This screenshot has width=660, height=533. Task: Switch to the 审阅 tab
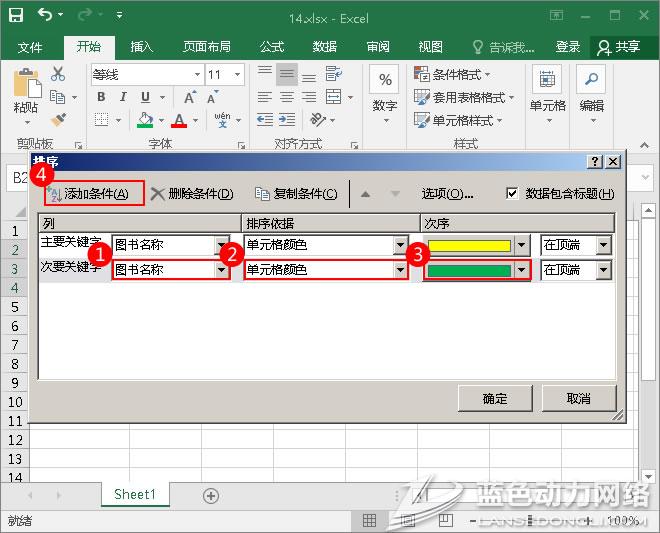click(x=378, y=47)
